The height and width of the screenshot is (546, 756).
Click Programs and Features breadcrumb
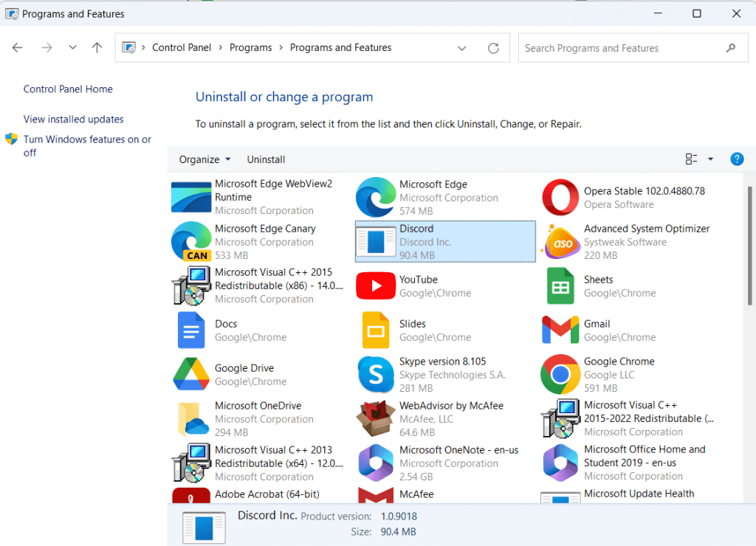[x=340, y=47]
